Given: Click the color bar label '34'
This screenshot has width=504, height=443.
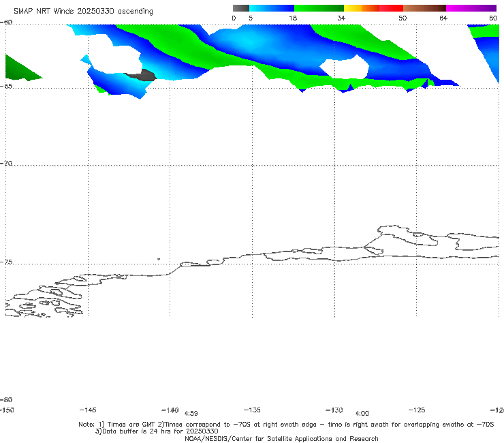Looking at the screenshot, I should click(341, 18).
